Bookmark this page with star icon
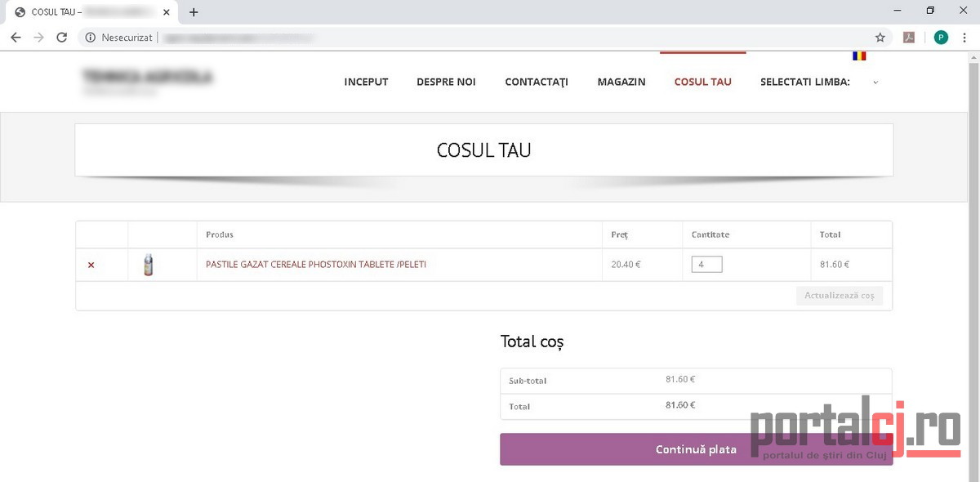This screenshot has height=482, width=980. pyautogui.click(x=880, y=38)
